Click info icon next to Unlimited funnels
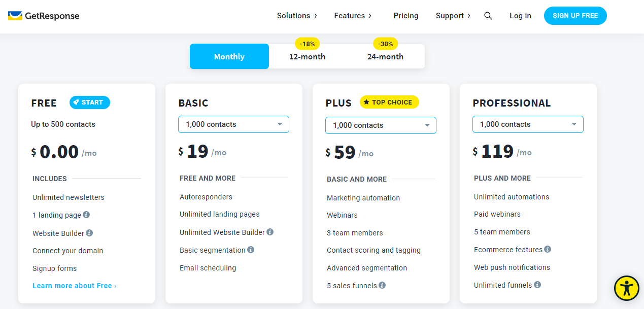644x309 pixels. 537,285
